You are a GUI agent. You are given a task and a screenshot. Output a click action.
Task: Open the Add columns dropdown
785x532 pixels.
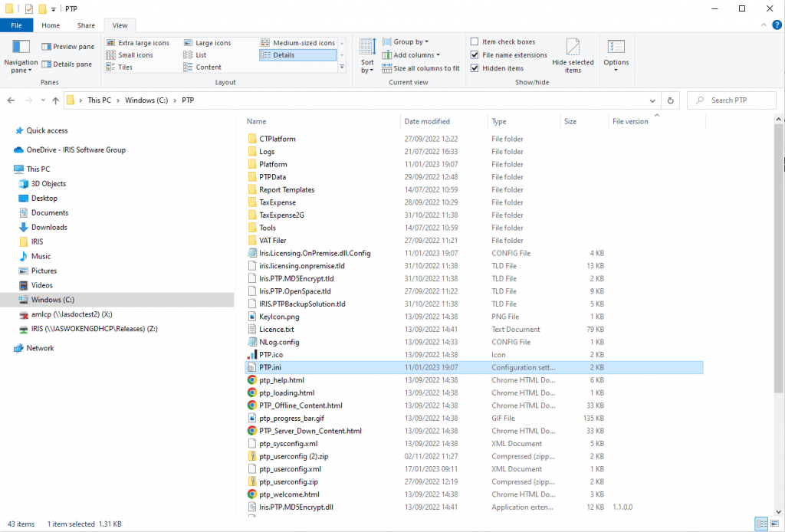click(x=415, y=55)
